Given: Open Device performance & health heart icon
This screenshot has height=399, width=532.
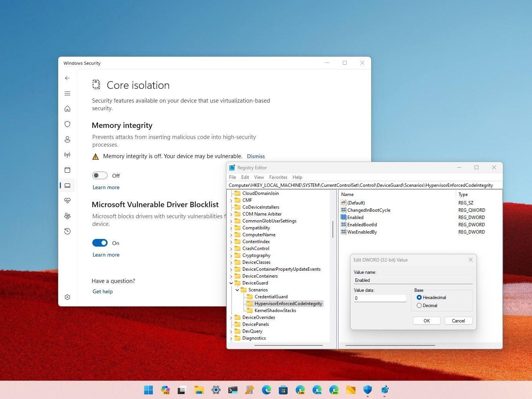Looking at the screenshot, I should (x=67, y=200).
